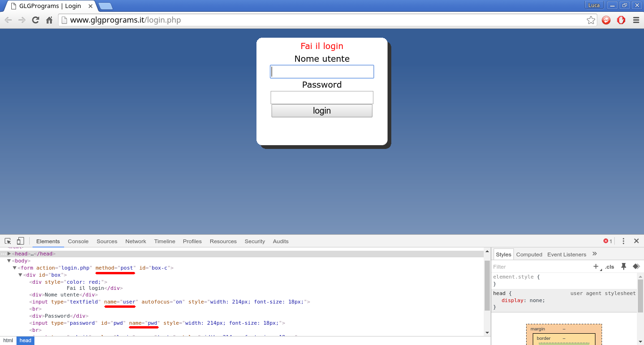
Task: Open DevTools customize menu via vertical dots
Action: click(623, 241)
